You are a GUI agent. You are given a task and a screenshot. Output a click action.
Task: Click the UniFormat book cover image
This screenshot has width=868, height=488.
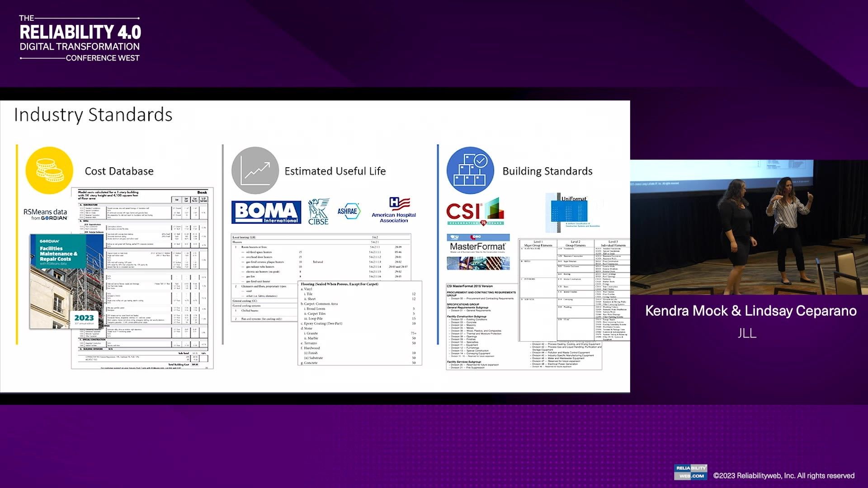click(569, 211)
